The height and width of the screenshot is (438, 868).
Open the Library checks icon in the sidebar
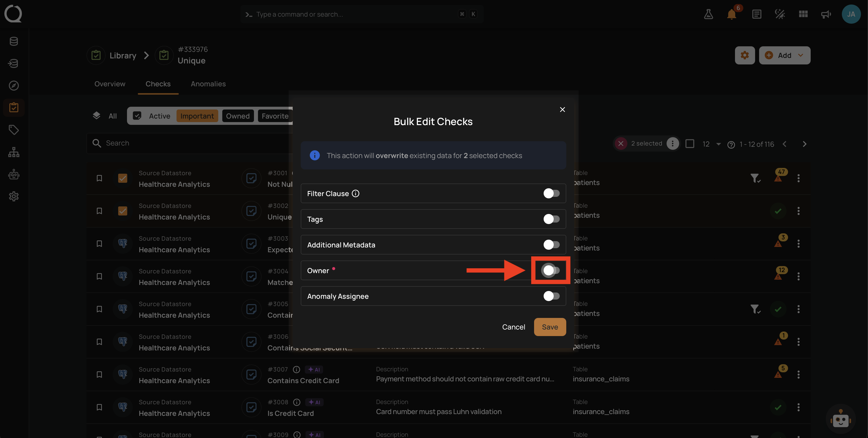[14, 108]
